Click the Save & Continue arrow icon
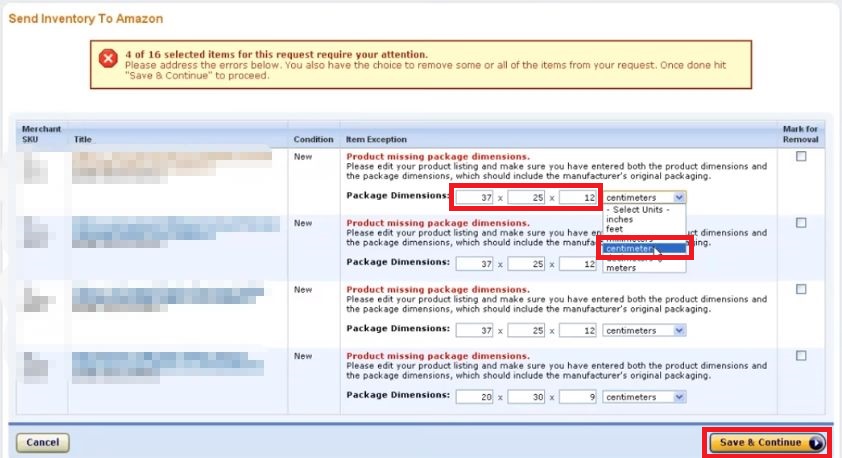The height and width of the screenshot is (458, 842). [x=816, y=443]
